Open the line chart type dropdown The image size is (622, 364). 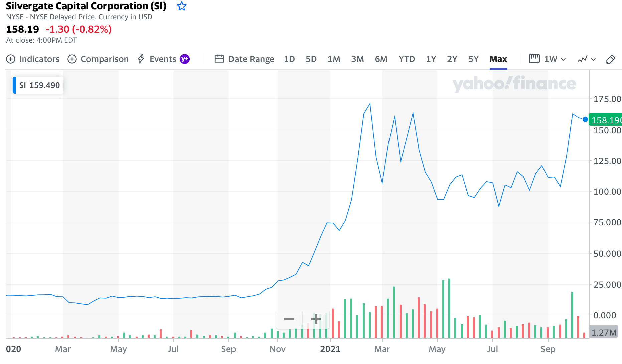click(x=587, y=59)
